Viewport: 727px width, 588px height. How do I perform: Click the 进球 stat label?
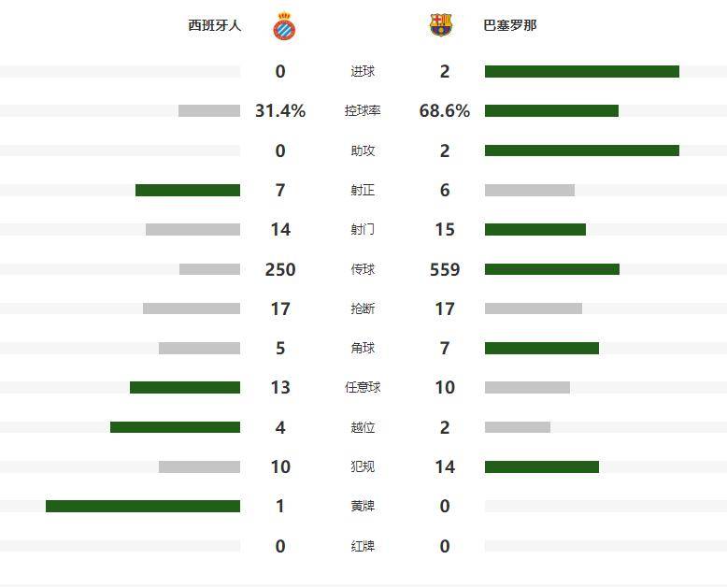[363, 72]
